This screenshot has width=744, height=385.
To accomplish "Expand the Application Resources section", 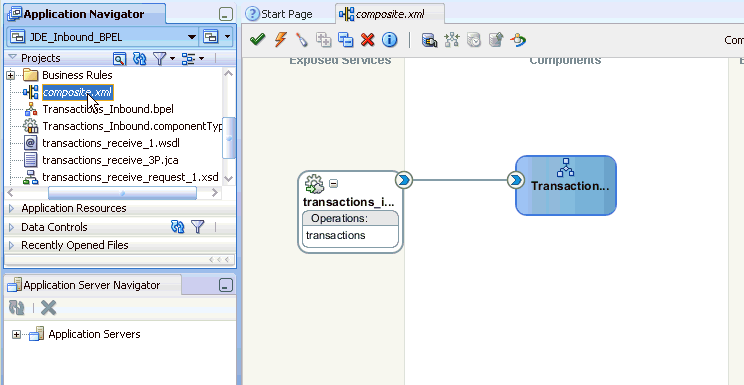I will [12, 208].
